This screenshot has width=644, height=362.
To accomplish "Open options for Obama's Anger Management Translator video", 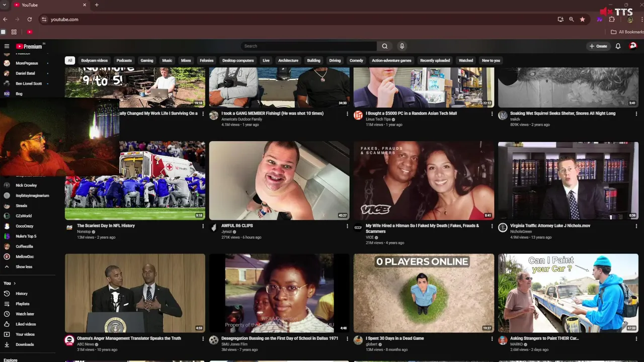I will (203, 339).
